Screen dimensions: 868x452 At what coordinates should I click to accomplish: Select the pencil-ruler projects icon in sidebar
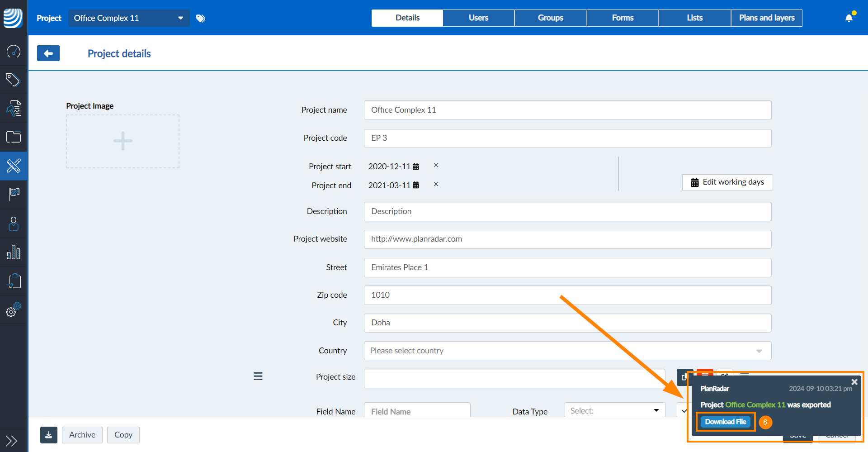14,166
